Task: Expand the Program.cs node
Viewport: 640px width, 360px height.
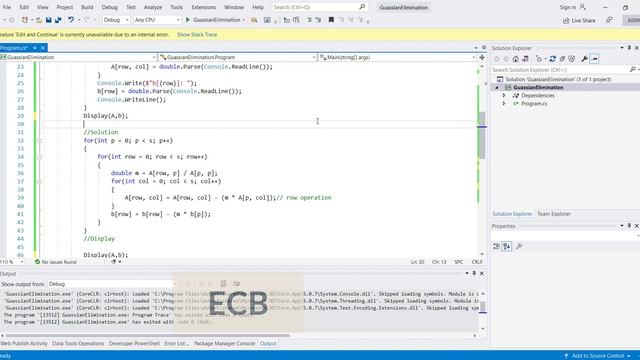Action: click(504, 103)
